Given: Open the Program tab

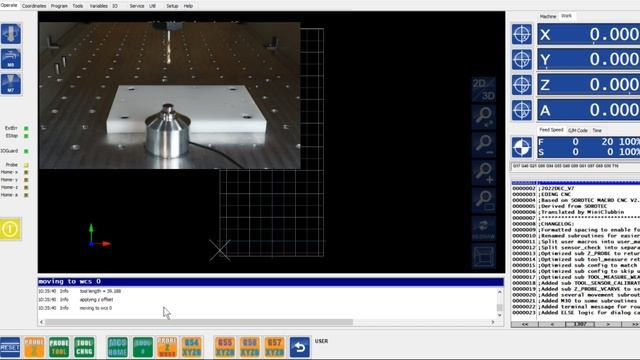Looking at the screenshot, I should pyautogui.click(x=59, y=6).
